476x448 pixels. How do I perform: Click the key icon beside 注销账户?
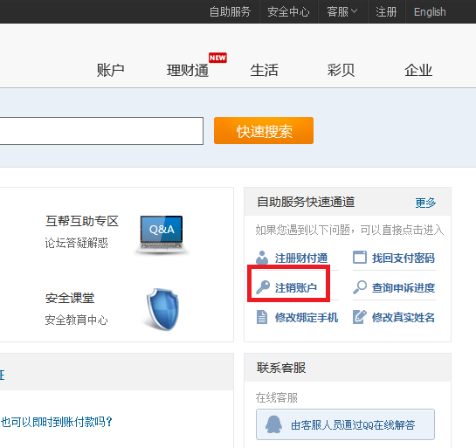click(263, 286)
